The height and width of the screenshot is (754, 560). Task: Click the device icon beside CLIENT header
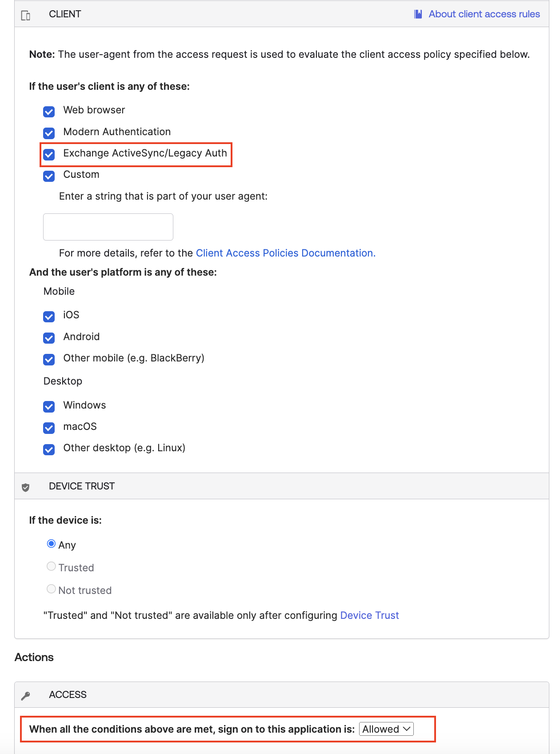[26, 14]
